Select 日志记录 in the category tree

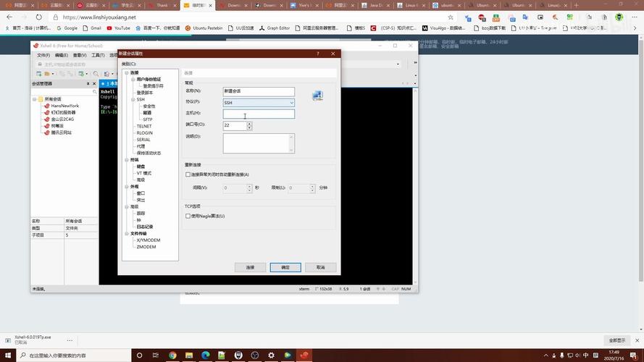point(145,227)
